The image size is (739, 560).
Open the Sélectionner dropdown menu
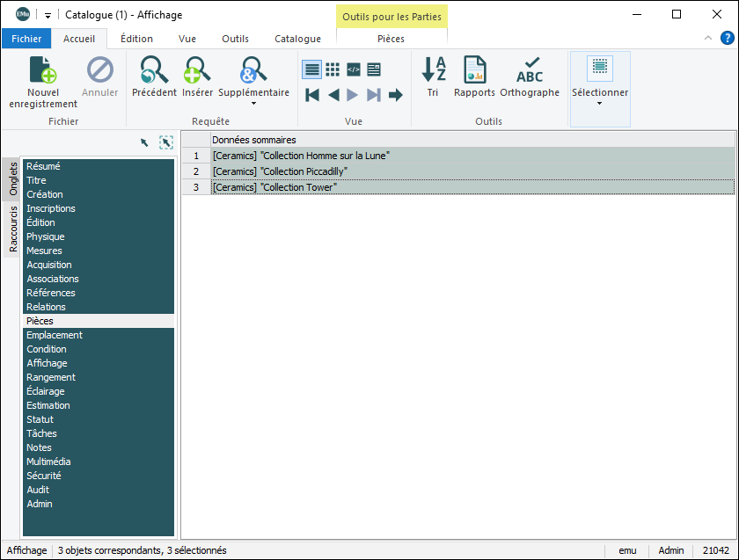(600, 104)
